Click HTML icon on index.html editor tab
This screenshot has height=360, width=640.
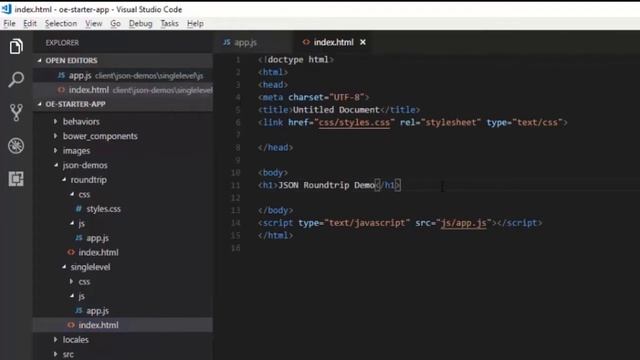click(306, 42)
